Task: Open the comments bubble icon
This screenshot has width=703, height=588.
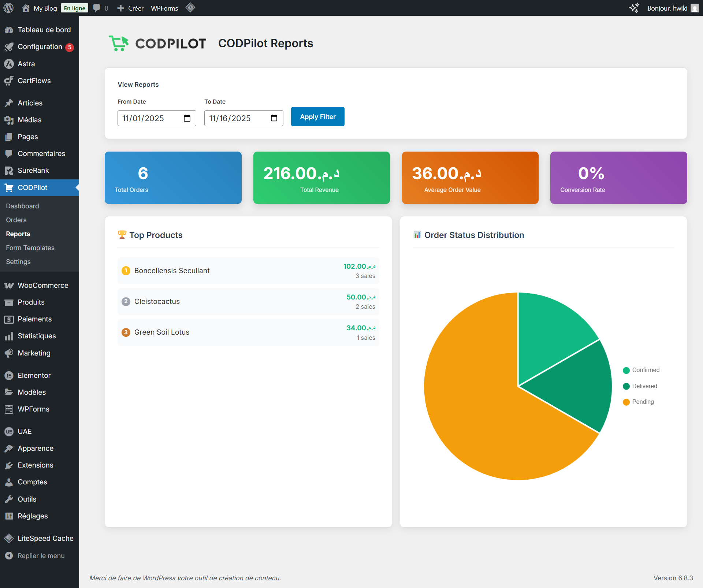Action: pyautogui.click(x=97, y=8)
